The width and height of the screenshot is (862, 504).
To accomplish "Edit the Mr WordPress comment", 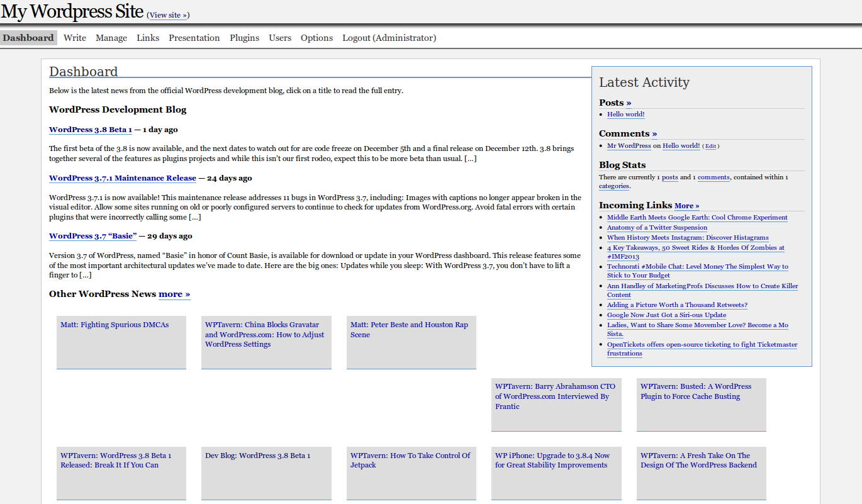I will point(710,146).
